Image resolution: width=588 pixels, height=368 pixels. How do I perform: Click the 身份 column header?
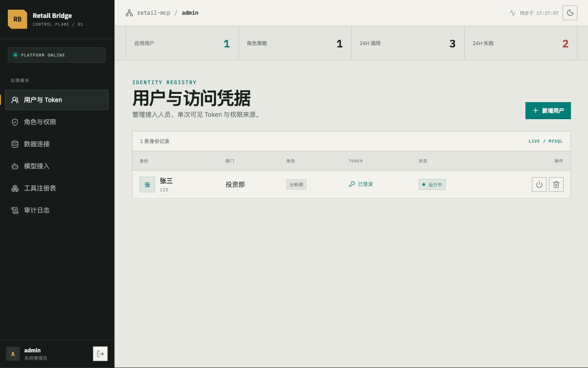point(144,161)
